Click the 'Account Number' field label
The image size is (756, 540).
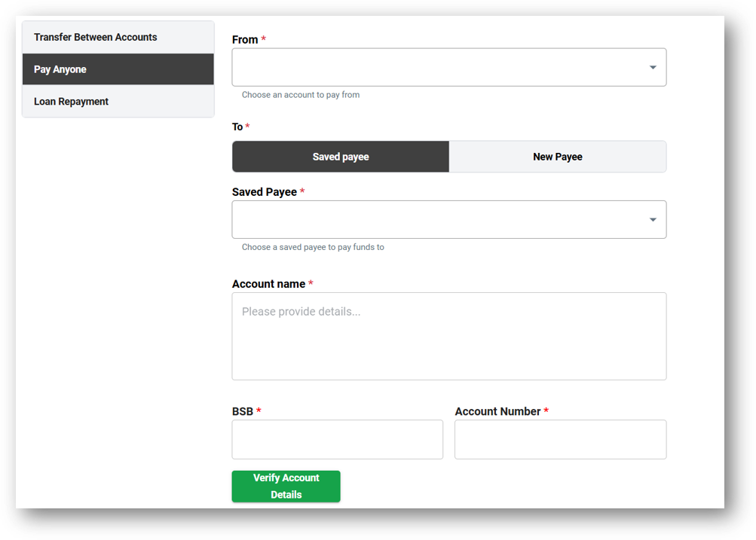(497, 411)
